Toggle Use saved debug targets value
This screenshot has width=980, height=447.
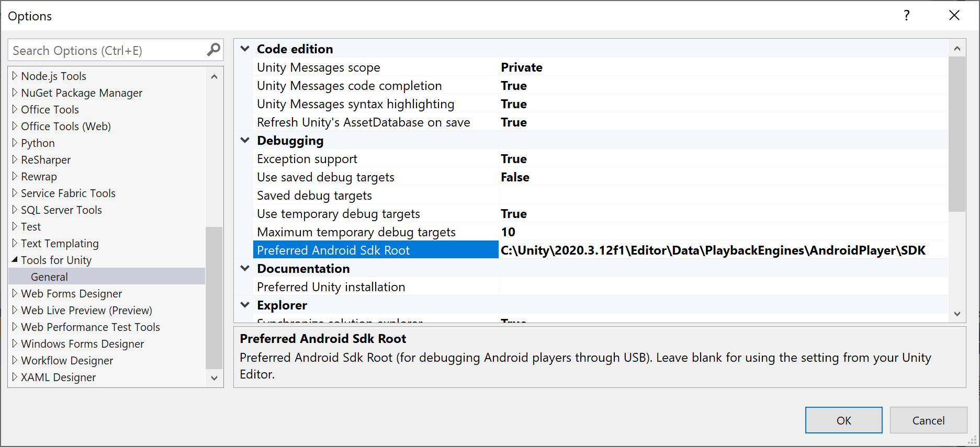(515, 177)
